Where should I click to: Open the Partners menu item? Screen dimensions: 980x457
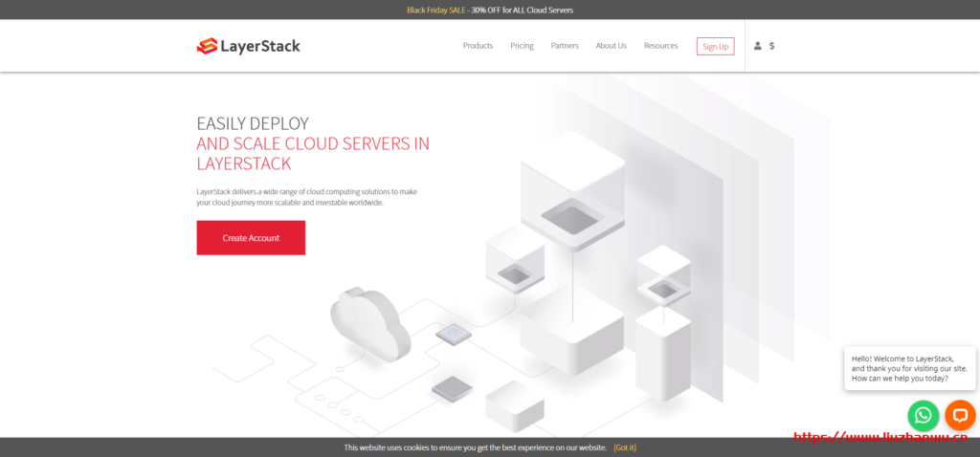tap(565, 46)
